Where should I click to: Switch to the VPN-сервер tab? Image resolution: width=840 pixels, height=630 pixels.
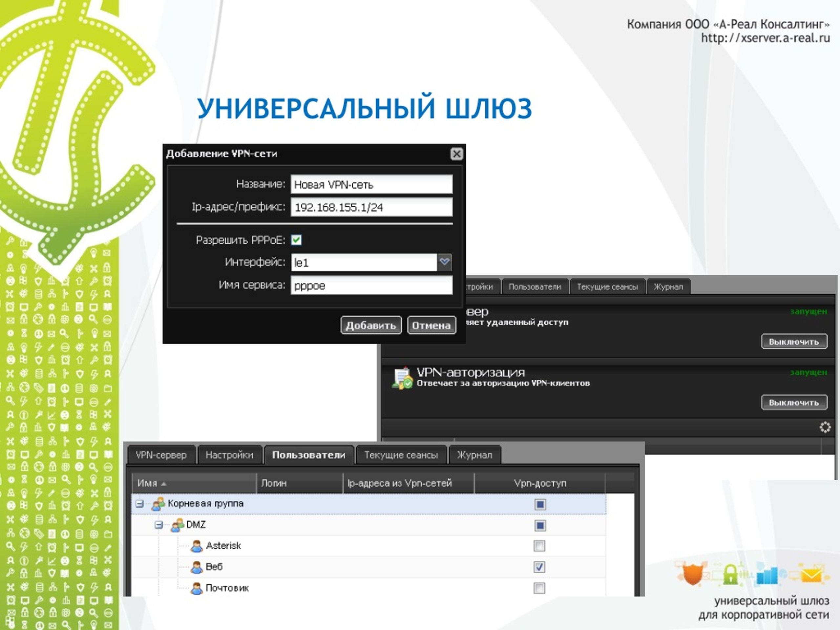(x=161, y=455)
